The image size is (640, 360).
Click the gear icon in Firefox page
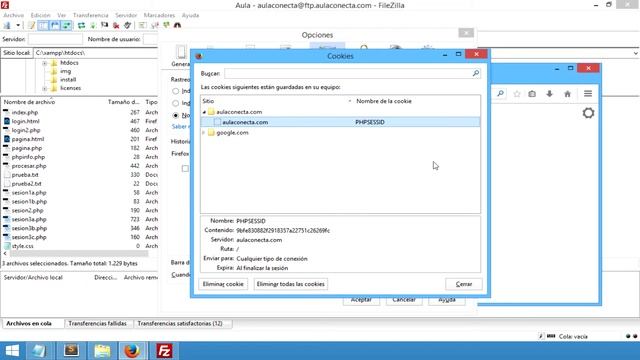pos(588,113)
